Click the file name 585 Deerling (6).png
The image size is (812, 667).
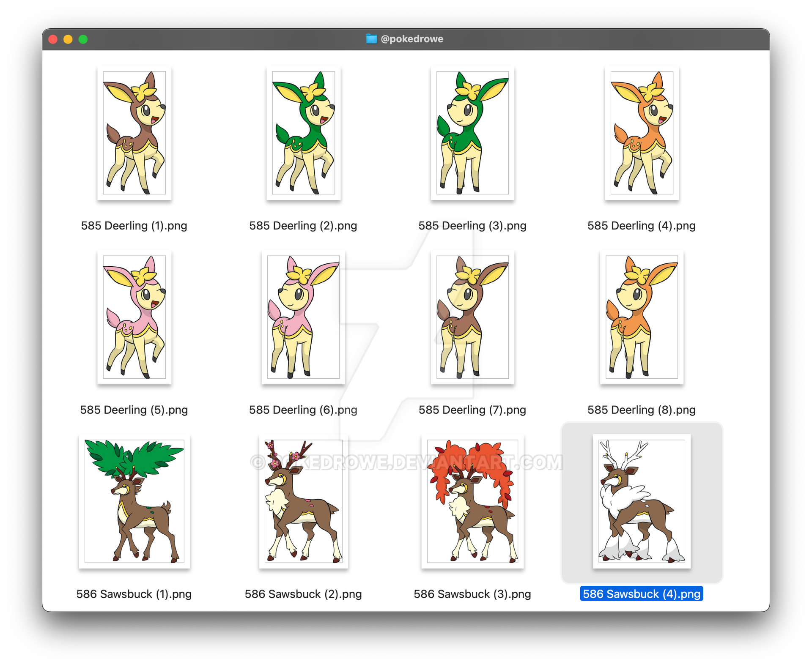[303, 410]
